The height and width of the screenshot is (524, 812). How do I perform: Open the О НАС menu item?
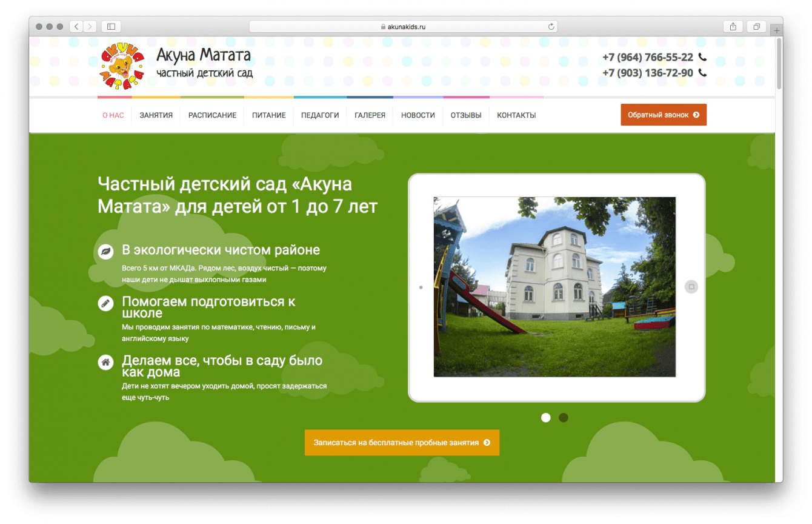coord(113,115)
